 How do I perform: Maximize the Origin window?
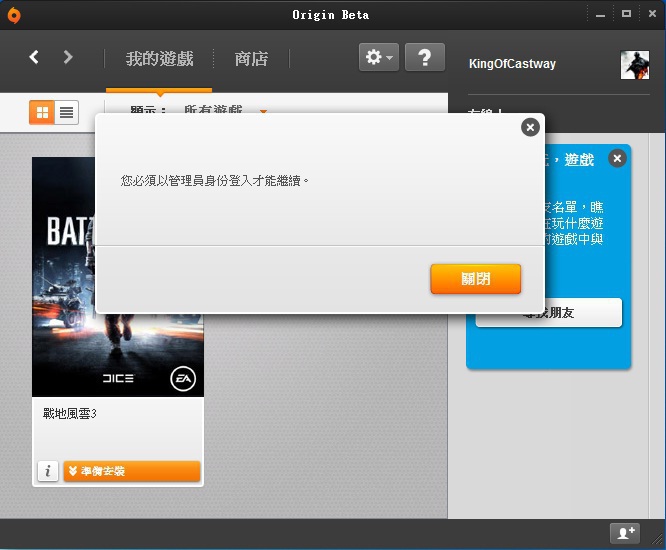coord(626,14)
